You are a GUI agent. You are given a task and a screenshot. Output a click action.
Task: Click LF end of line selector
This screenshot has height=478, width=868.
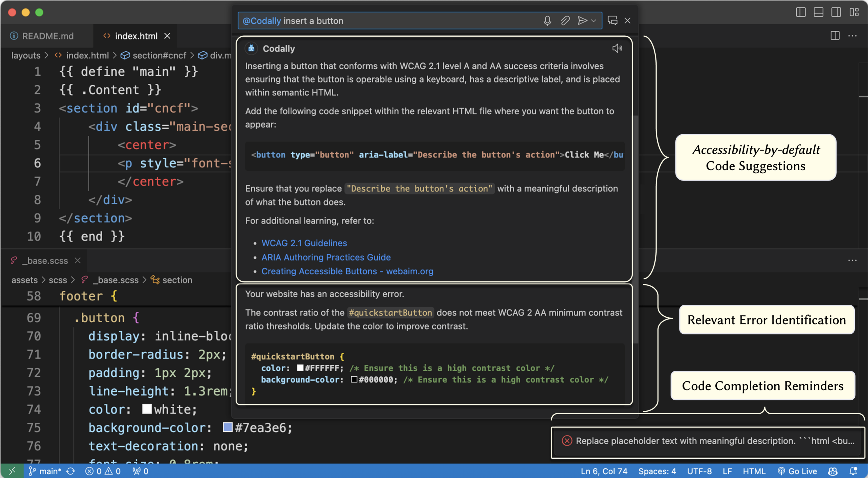click(x=727, y=471)
